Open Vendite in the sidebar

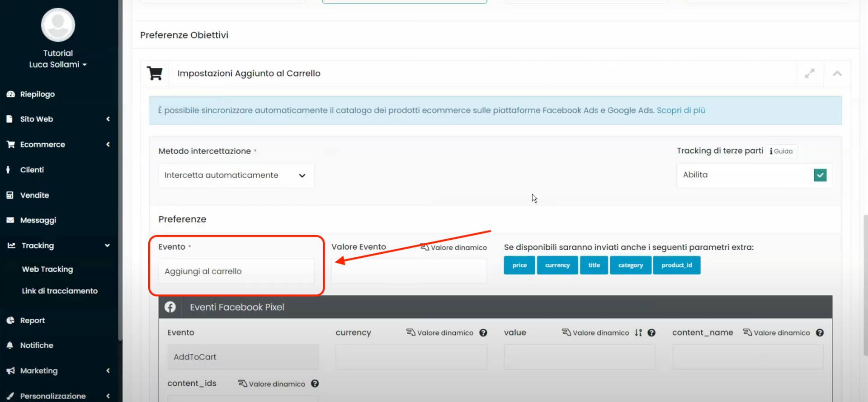(x=34, y=195)
